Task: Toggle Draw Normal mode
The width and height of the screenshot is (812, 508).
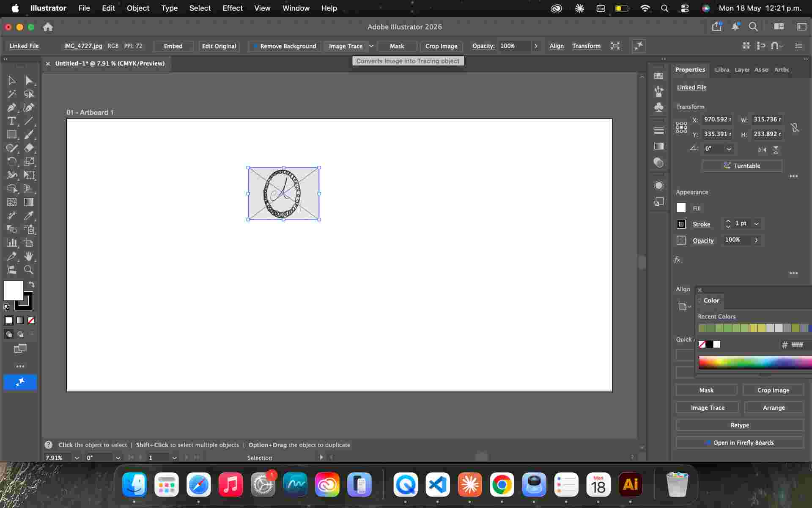Action: click(8, 334)
